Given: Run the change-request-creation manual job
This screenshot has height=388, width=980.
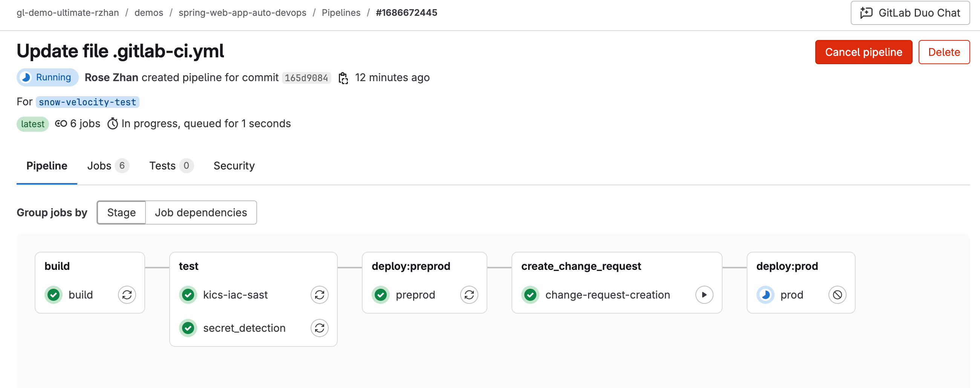Looking at the screenshot, I should coord(704,295).
